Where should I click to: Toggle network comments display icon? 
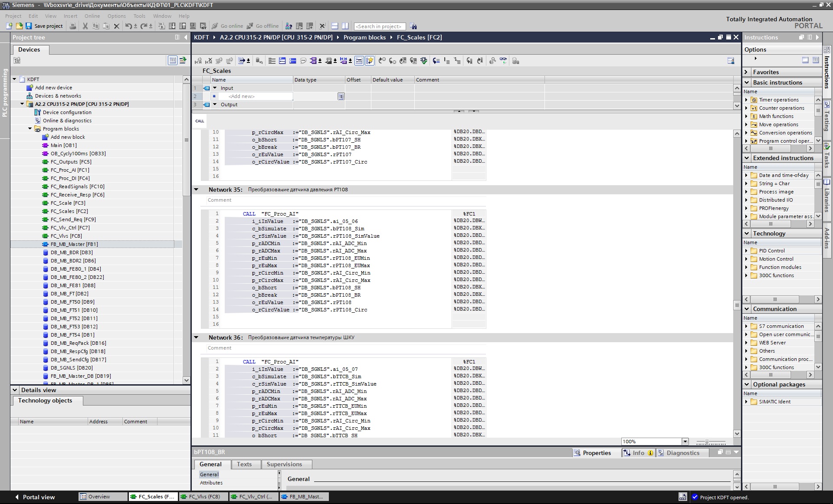coord(359,61)
